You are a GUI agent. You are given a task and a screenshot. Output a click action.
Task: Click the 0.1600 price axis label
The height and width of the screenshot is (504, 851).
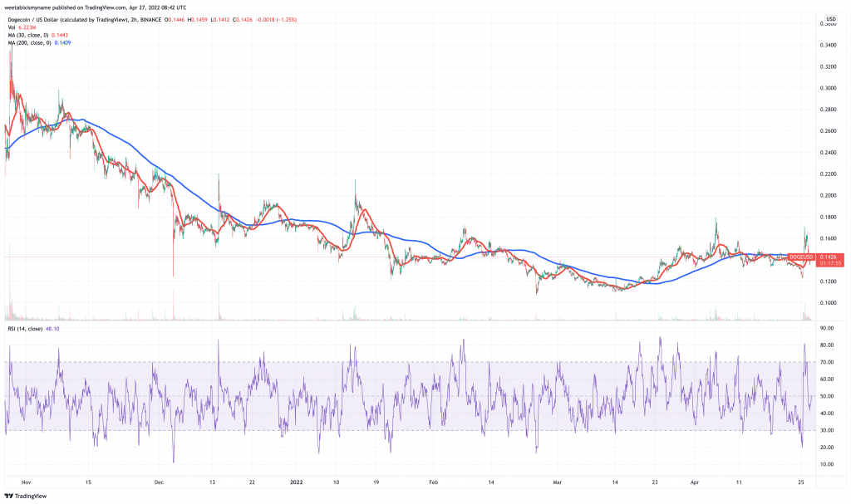[x=828, y=238]
